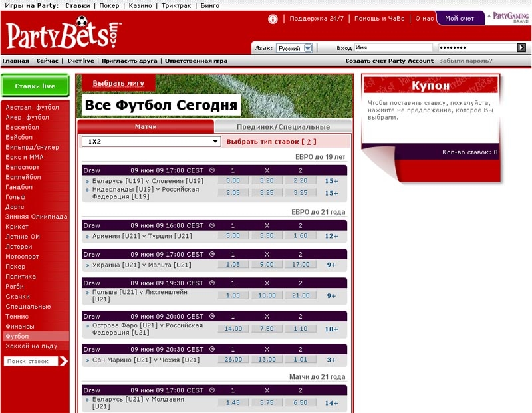Viewport: 532px width, 413px height.
Task: Click the clock icon in ЕВРО до 19 лет header
Action: click(211, 170)
